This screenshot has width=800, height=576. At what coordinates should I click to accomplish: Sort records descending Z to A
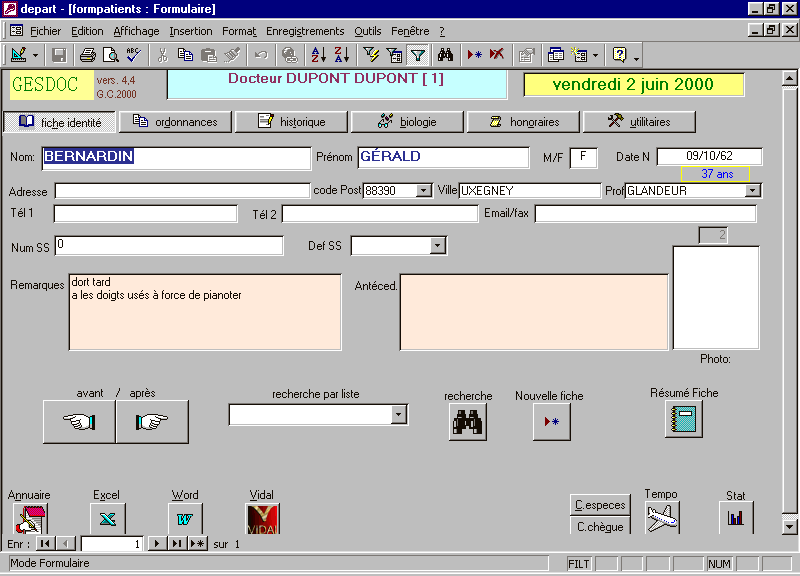tap(342, 55)
